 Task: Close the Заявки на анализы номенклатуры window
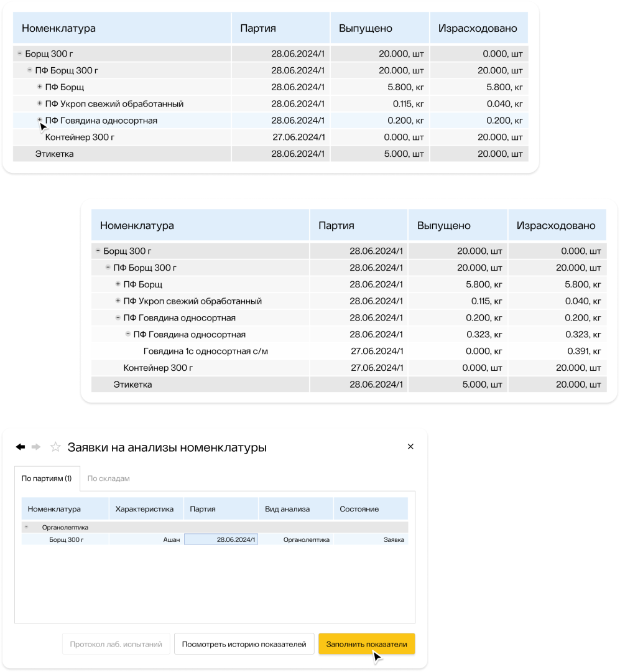410,447
